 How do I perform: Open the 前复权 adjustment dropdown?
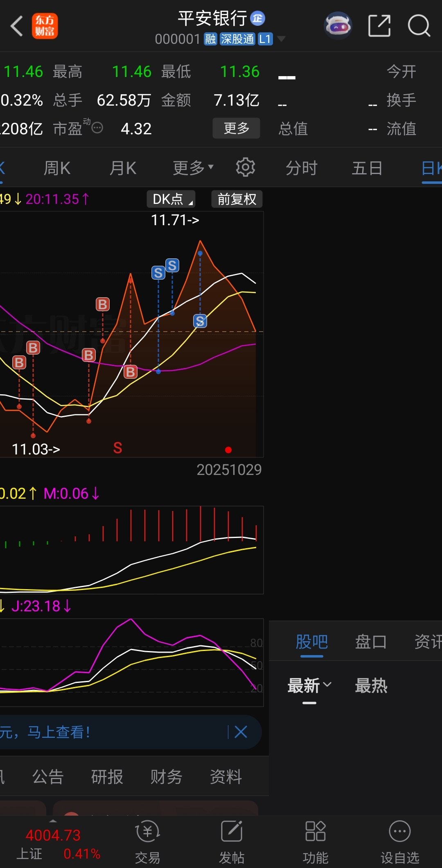click(x=237, y=199)
